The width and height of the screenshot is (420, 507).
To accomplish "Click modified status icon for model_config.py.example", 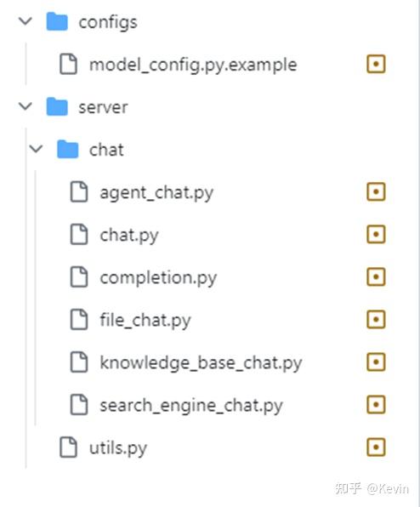I will [x=376, y=64].
